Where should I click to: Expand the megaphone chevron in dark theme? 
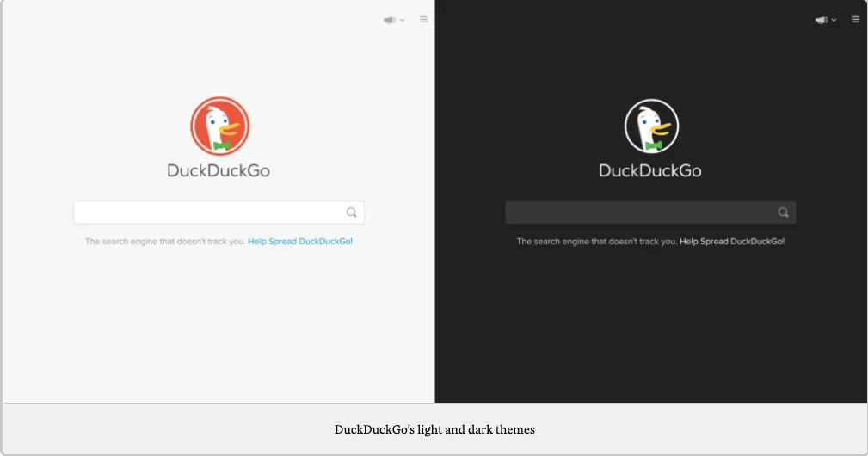click(x=834, y=20)
